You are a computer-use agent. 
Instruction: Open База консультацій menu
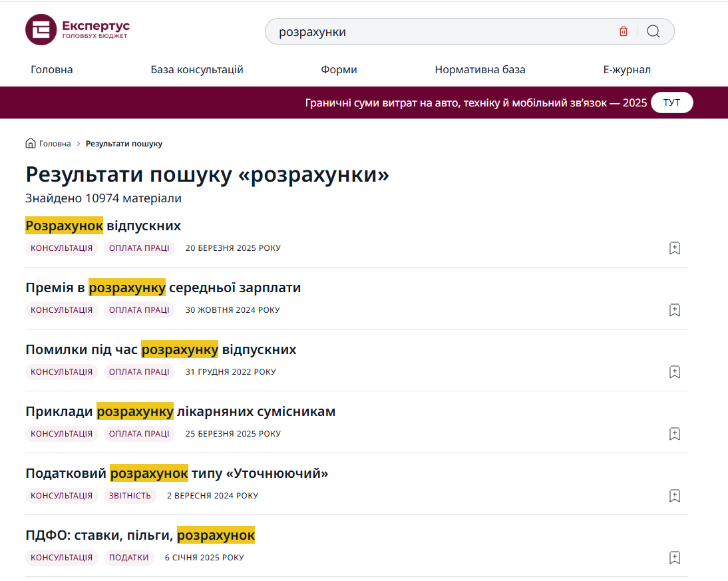(x=197, y=69)
